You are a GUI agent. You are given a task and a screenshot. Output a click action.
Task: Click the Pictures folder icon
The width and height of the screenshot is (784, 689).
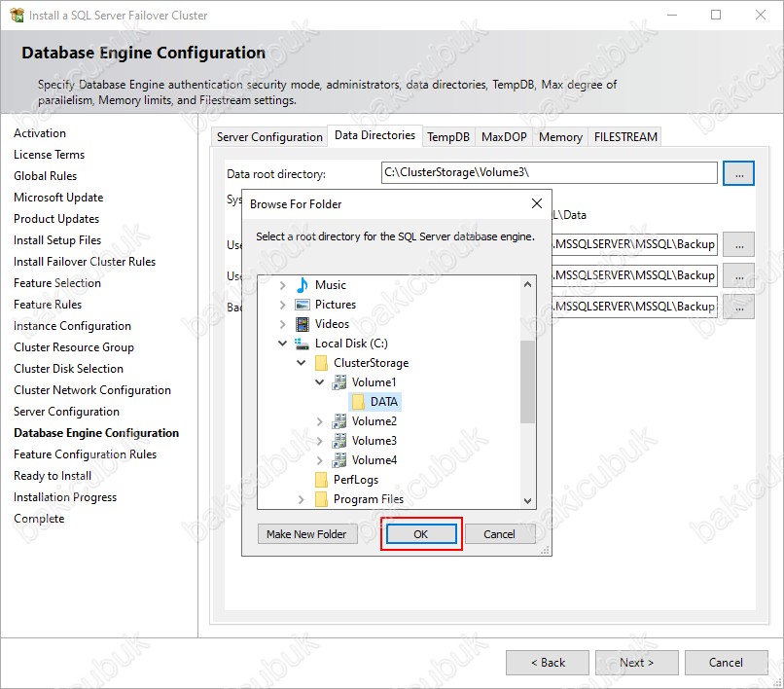pyautogui.click(x=303, y=305)
